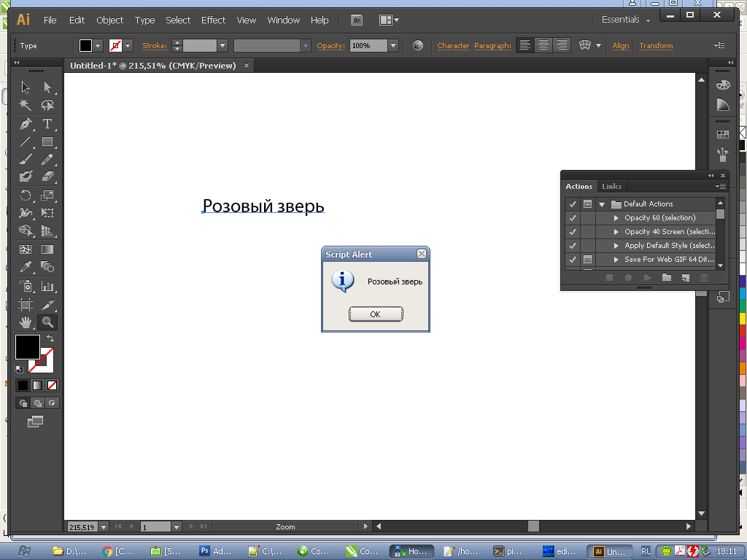The height and width of the screenshot is (560, 747).
Task: Select the Lasso tool
Action: pos(47,105)
